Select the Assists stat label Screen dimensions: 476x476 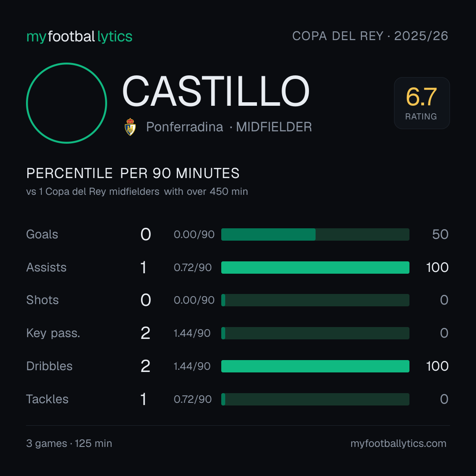pos(46,268)
